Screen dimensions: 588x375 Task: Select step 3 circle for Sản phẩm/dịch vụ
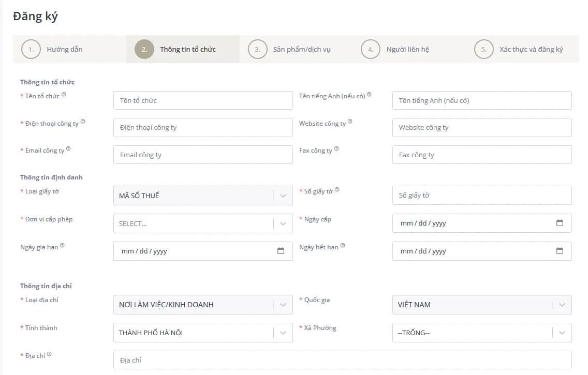pyautogui.click(x=257, y=49)
